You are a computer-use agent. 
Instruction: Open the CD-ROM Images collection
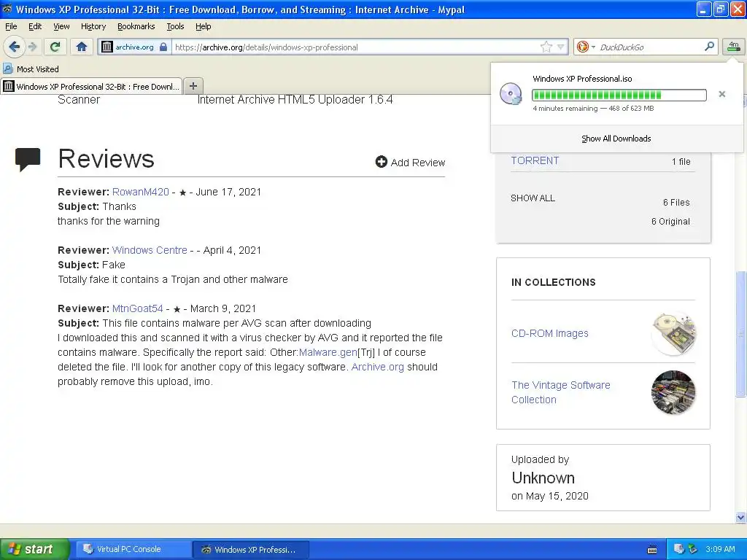pyautogui.click(x=550, y=333)
